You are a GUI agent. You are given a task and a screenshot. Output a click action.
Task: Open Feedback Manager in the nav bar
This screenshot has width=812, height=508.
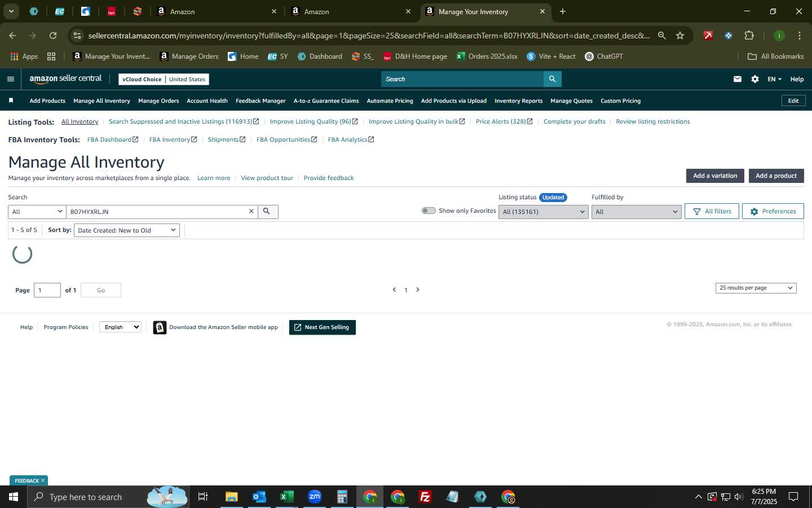(x=261, y=100)
